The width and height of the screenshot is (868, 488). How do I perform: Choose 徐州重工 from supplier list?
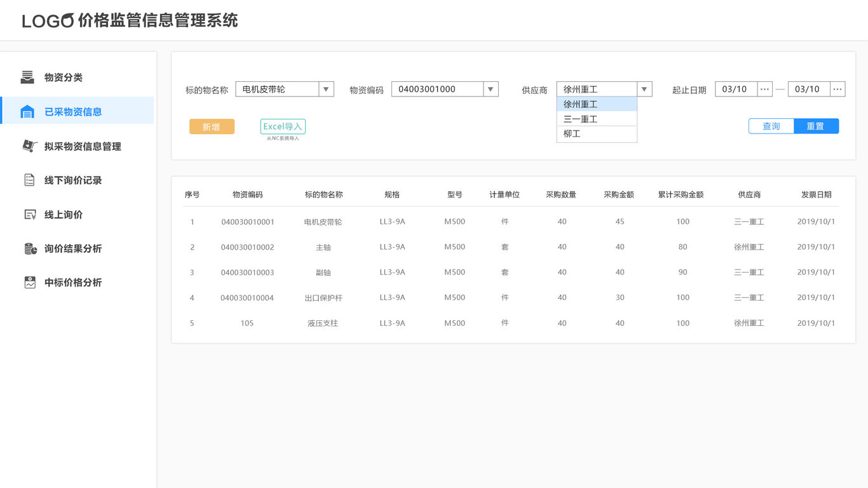[597, 104]
